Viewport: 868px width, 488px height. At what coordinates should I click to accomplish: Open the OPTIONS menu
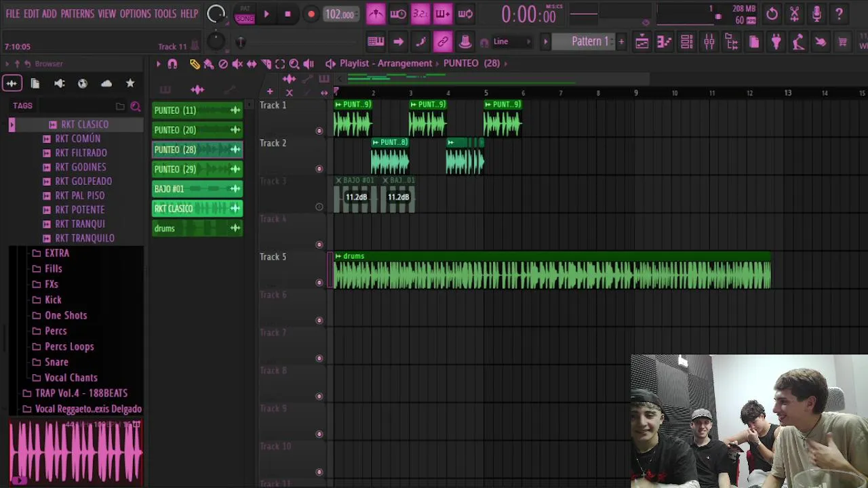coord(136,14)
